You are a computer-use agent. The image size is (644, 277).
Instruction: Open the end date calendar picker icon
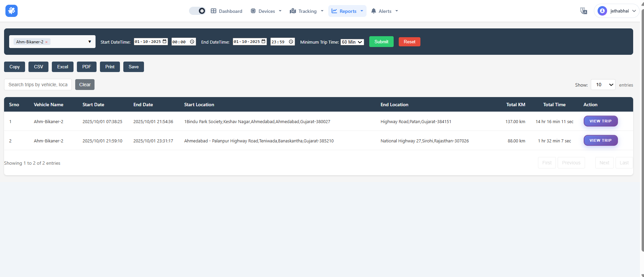point(264,42)
